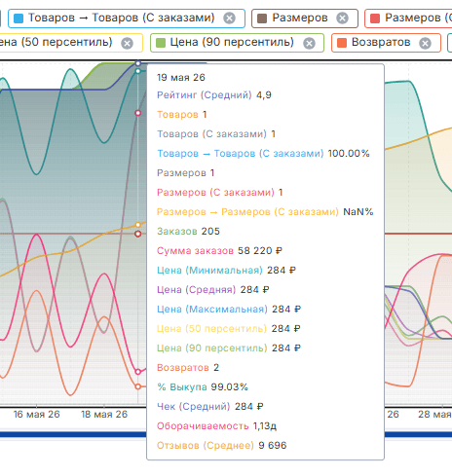Viewport: 452px width, 476px height.
Task: Remove the Цена (90 персентиль) chip
Action: click(309, 43)
